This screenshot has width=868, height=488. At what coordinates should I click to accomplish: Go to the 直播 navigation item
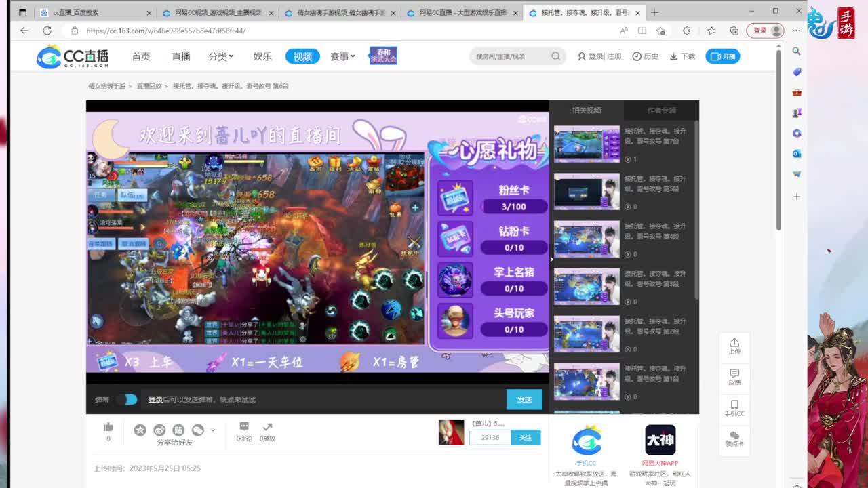pyautogui.click(x=181, y=56)
